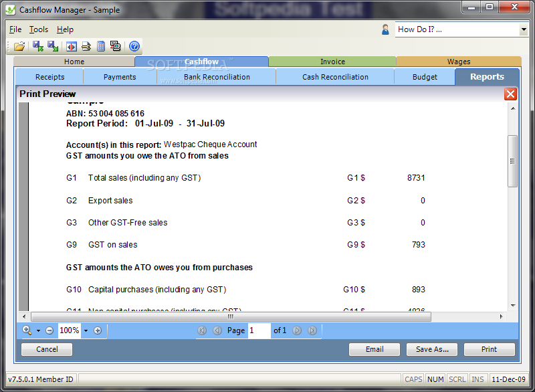The width and height of the screenshot is (535, 392).
Task: Click the vertical scrollbar thumb in preview
Action: (x=512, y=161)
